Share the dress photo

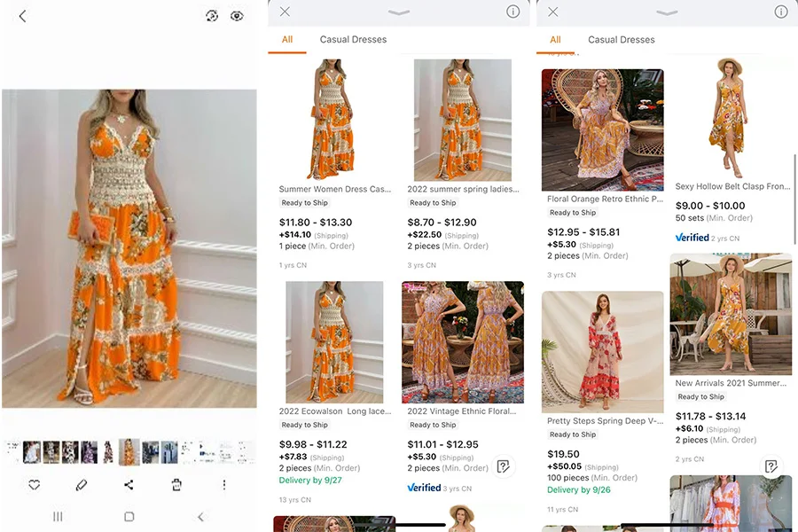(x=129, y=485)
